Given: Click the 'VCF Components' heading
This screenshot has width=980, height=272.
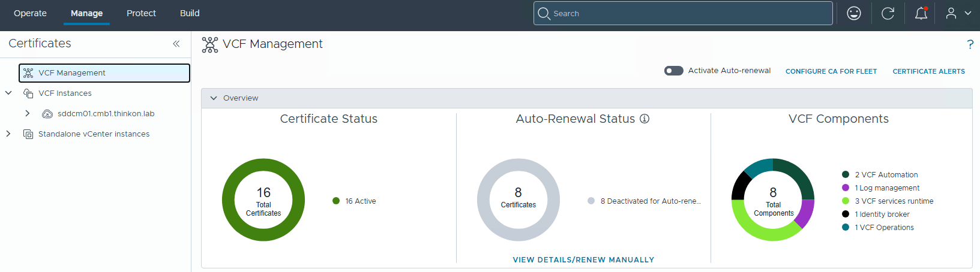Looking at the screenshot, I should pos(838,119).
